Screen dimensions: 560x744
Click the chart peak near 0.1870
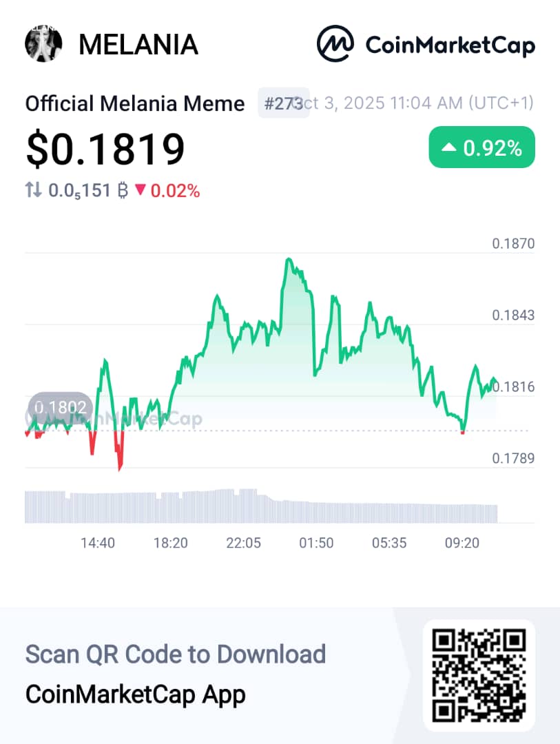pos(289,260)
